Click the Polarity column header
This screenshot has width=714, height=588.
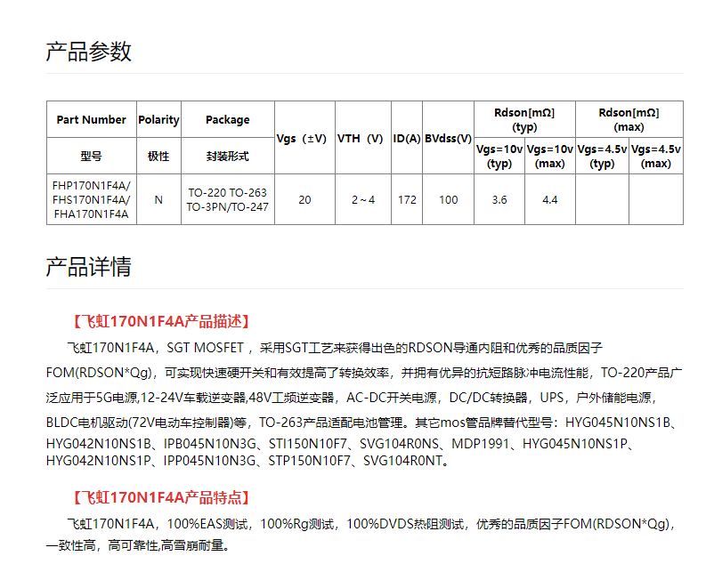158,119
